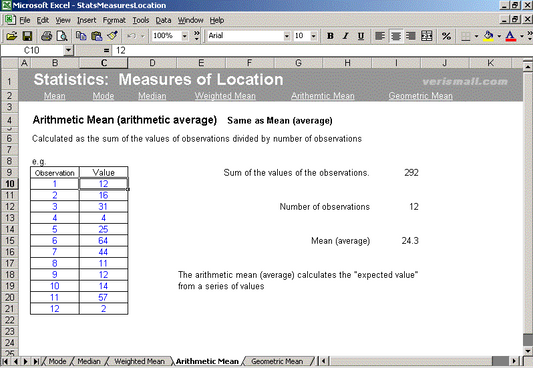
Task: Follow the Mean hyperlink
Action: [x=54, y=96]
